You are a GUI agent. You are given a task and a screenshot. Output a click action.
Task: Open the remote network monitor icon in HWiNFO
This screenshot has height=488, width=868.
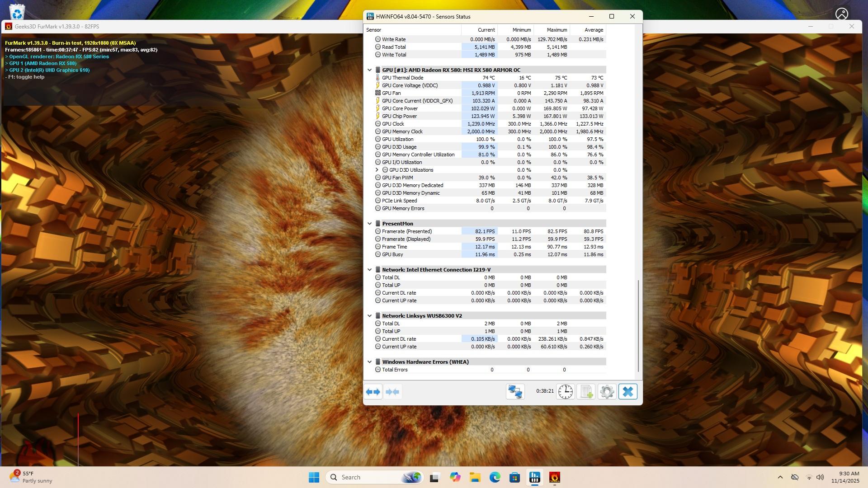(515, 392)
